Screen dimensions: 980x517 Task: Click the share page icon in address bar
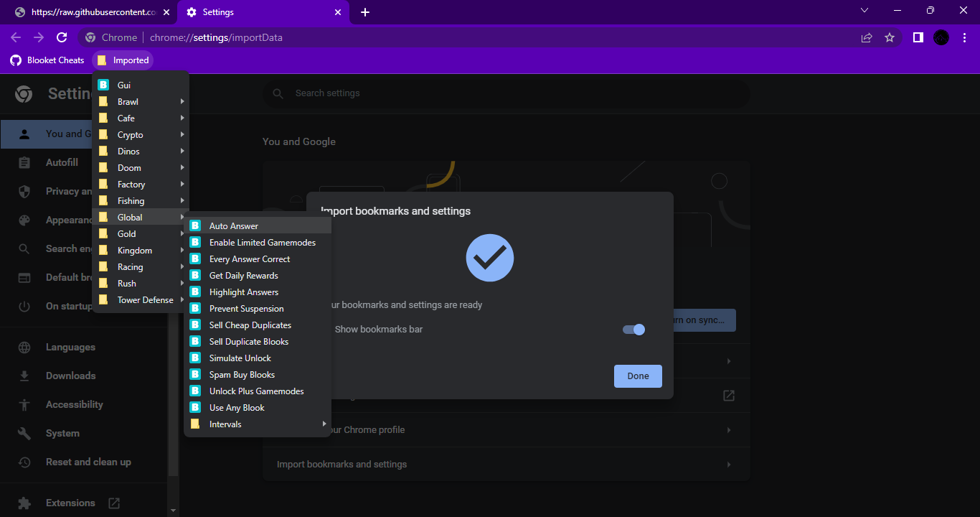[867, 37]
